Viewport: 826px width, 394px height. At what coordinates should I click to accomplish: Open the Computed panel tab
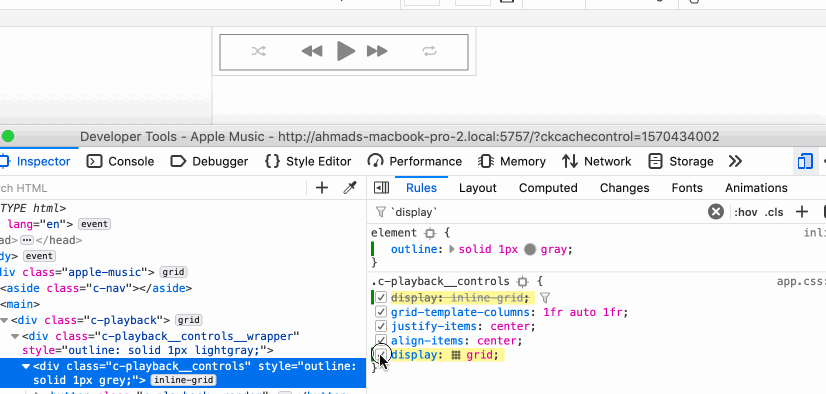[548, 188]
